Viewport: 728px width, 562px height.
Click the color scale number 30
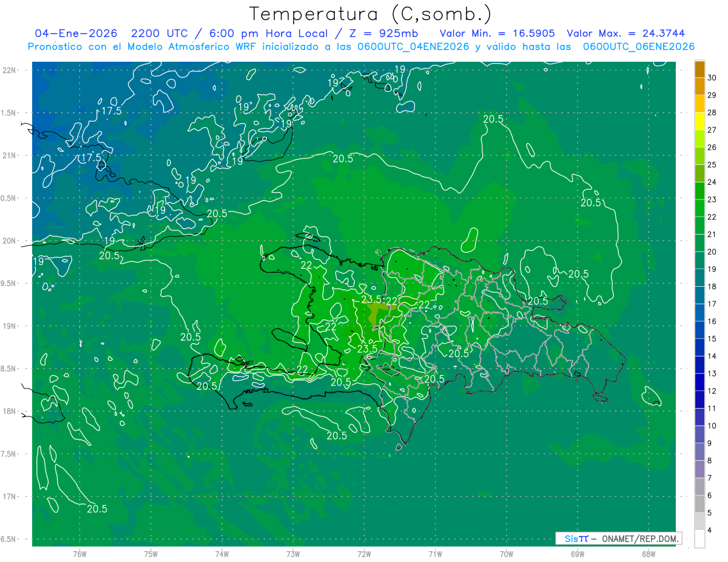tap(712, 78)
